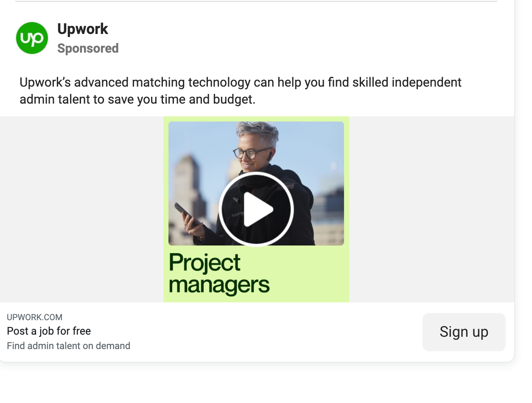The width and height of the screenshot is (532, 403).
Task: Click the ad description text
Action: click(x=240, y=90)
